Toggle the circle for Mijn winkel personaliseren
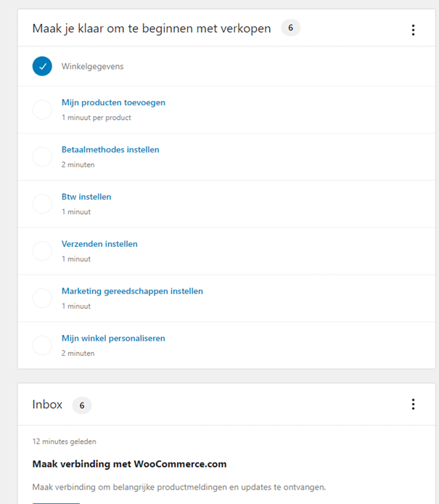Screen dimensions: 439x504 [42, 346]
